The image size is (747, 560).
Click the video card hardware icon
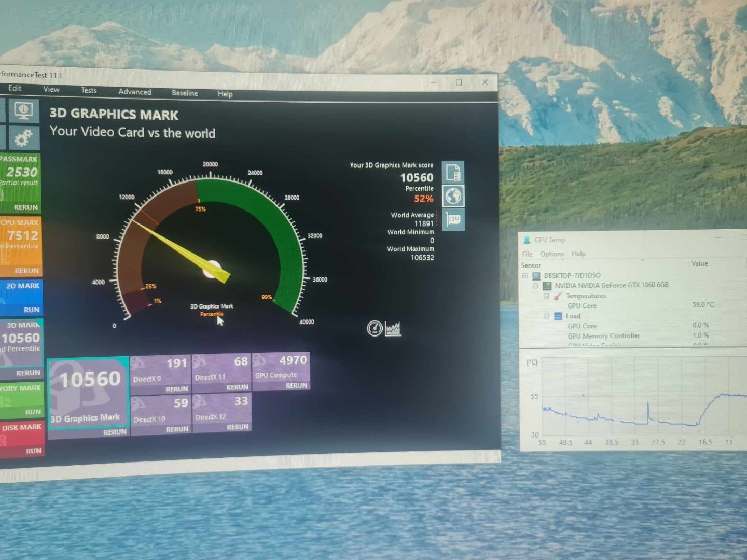pyautogui.click(x=453, y=219)
